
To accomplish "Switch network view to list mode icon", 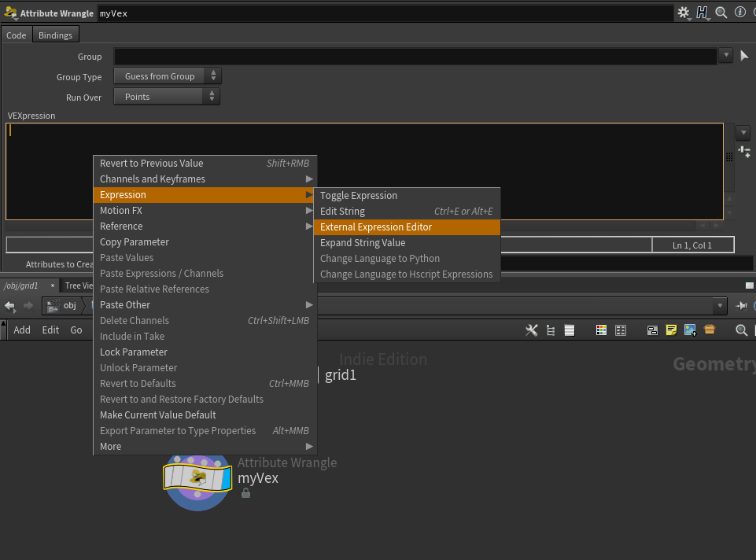I will [570, 330].
